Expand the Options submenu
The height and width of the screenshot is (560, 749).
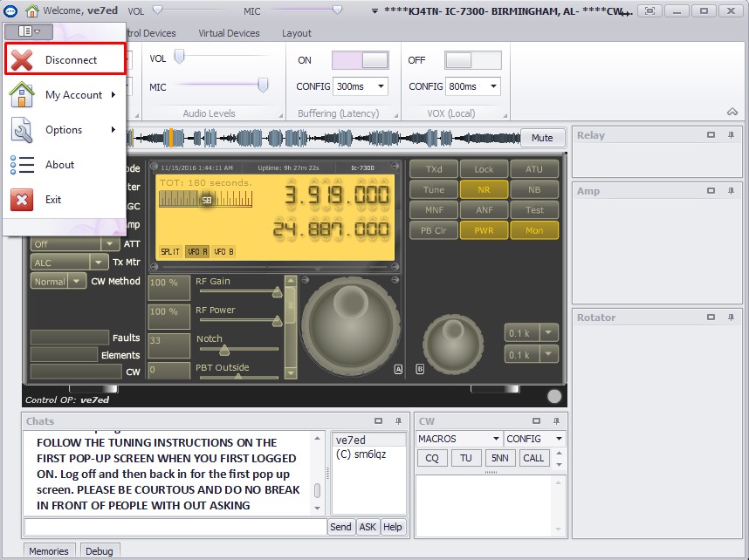[x=113, y=130]
